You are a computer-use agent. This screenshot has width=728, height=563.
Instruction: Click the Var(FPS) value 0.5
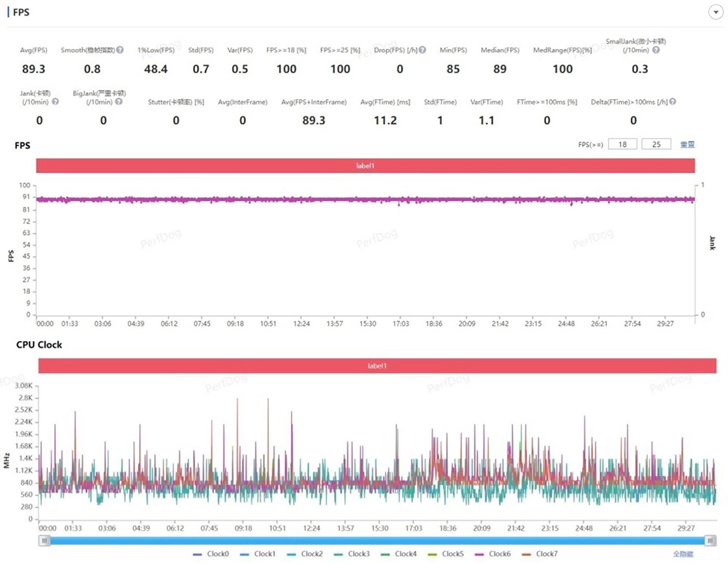(x=240, y=69)
